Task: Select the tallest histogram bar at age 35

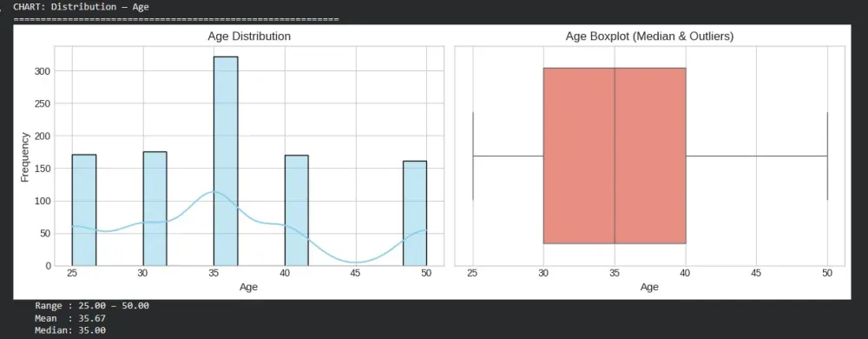Action: pos(226,161)
